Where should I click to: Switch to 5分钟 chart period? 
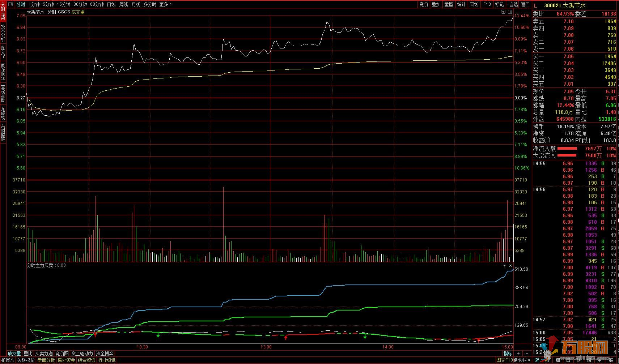48,4
